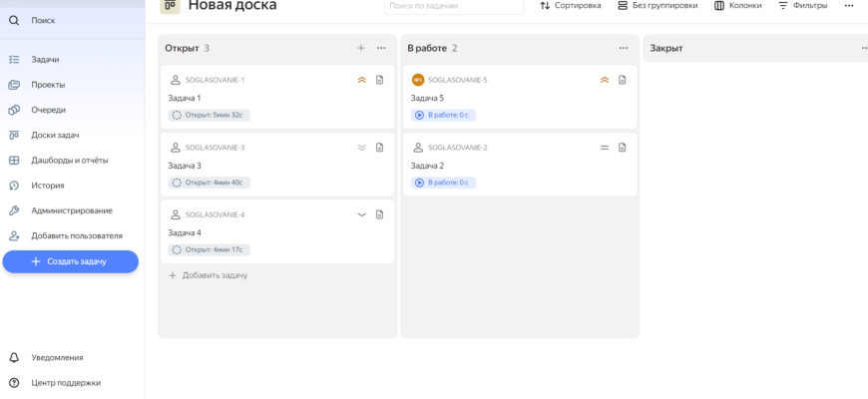Go to Очереди in the sidebar

(48, 110)
